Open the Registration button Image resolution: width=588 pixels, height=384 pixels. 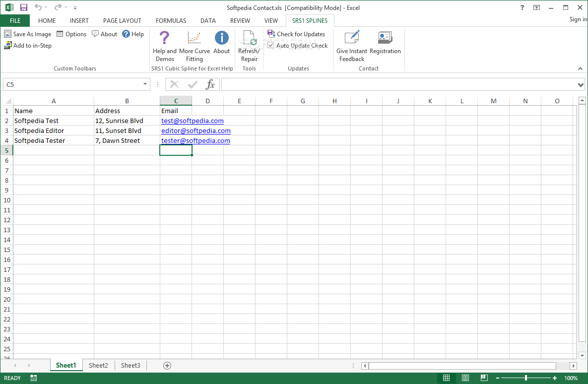[385, 43]
